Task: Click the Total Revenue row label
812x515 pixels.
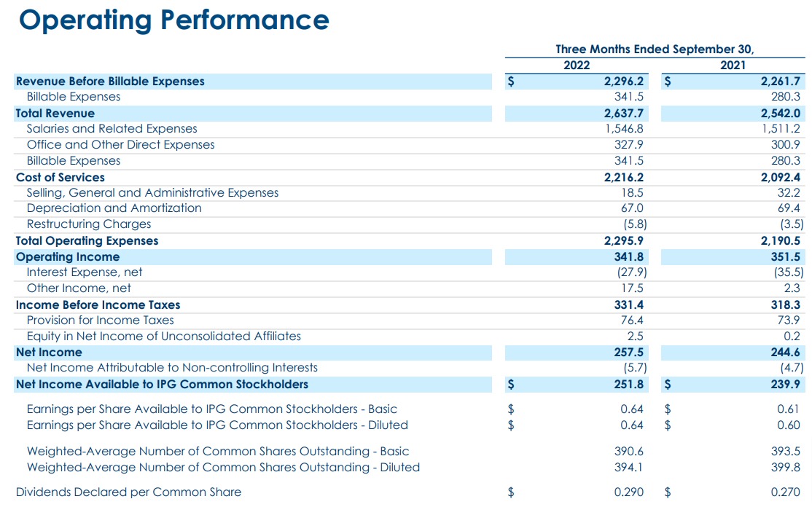Action: [x=55, y=114]
